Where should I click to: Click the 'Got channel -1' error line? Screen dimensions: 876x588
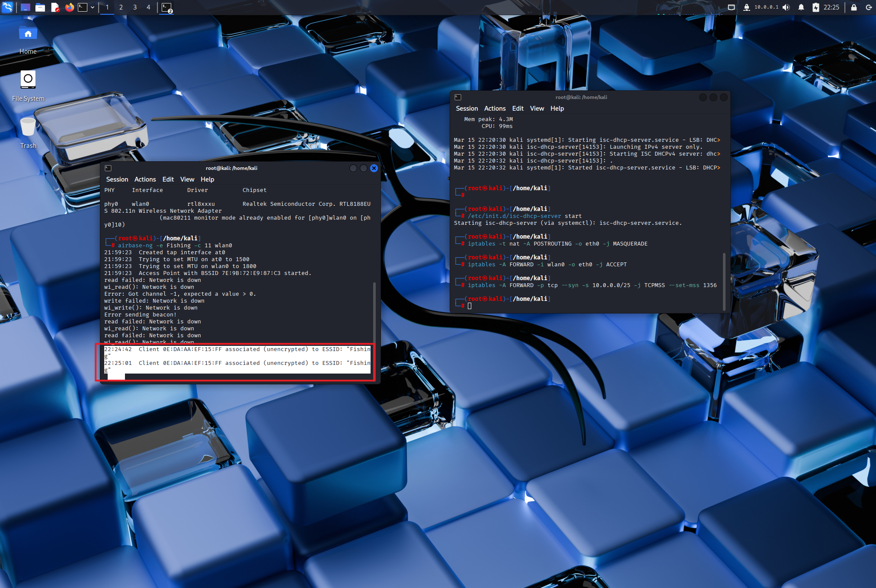pyautogui.click(x=180, y=294)
